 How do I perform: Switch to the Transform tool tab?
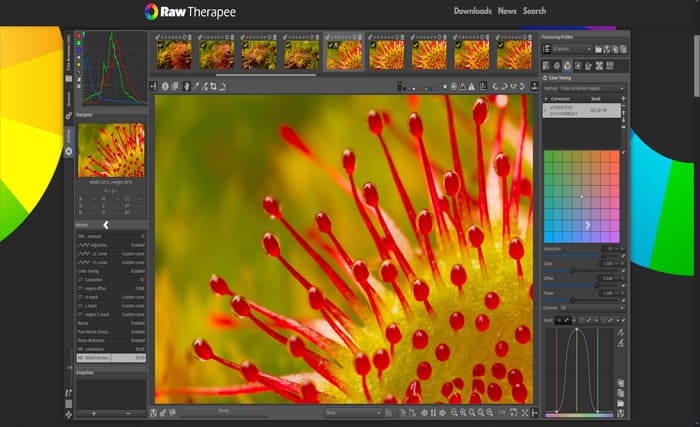click(x=588, y=66)
